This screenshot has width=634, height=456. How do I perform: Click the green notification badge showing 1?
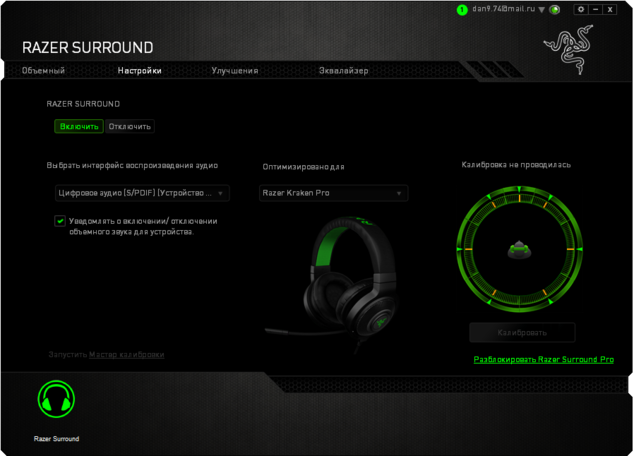point(462,10)
